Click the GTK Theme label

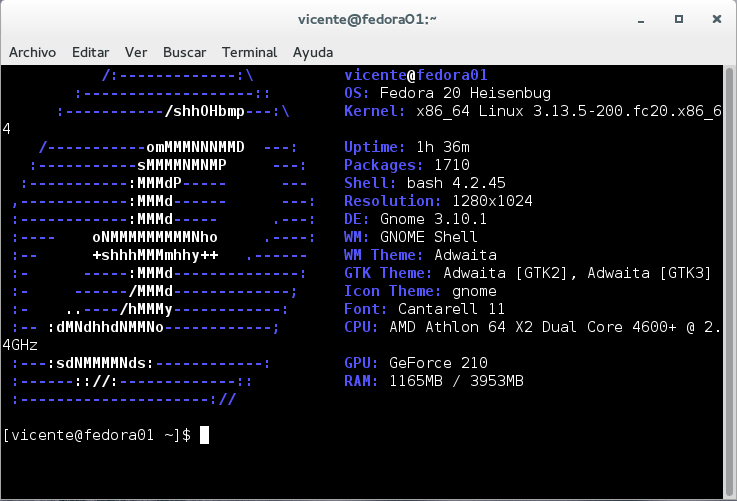click(x=388, y=273)
